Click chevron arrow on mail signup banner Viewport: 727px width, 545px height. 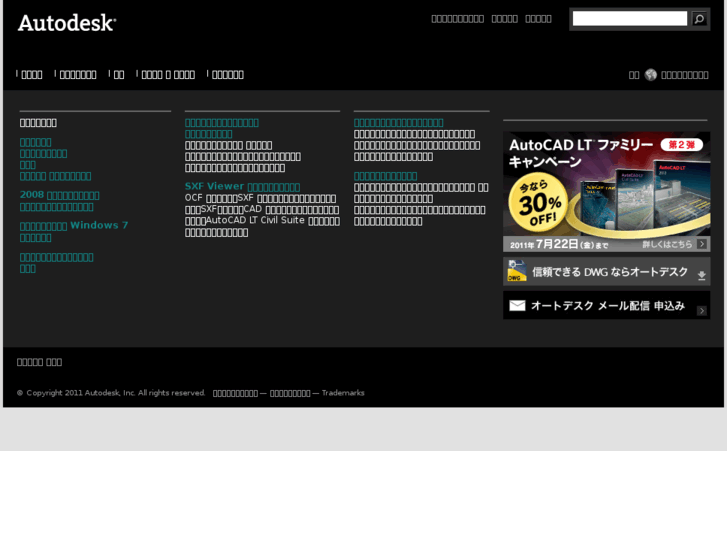click(x=702, y=311)
